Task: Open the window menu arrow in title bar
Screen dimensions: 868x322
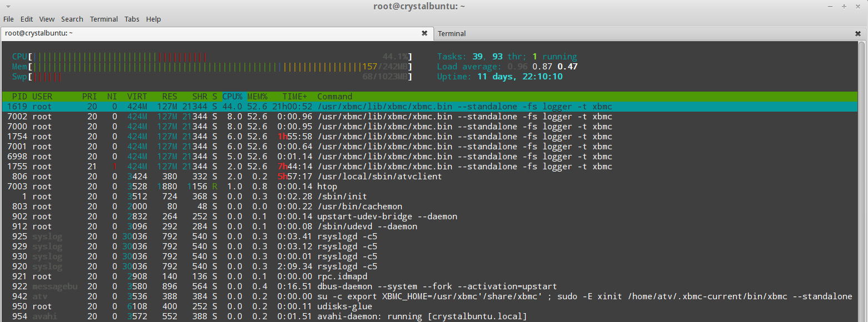Action: pyautogui.click(x=8, y=6)
